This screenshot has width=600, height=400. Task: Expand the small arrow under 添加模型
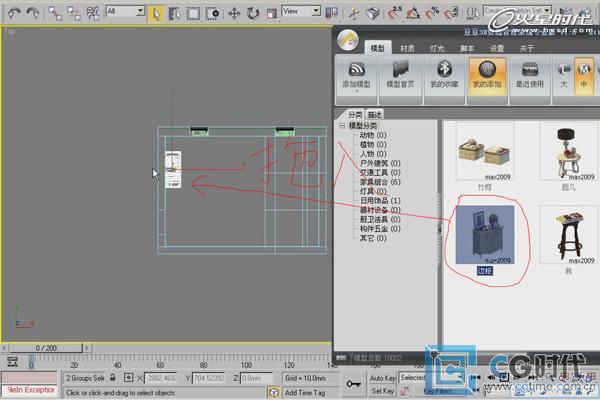point(356,92)
